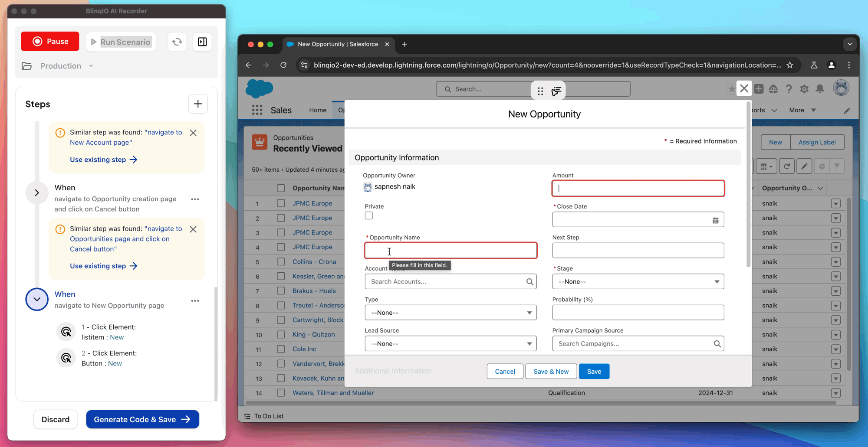The width and height of the screenshot is (868, 447).
Task: Open options for Opportunity creation page step
Action: click(x=195, y=199)
